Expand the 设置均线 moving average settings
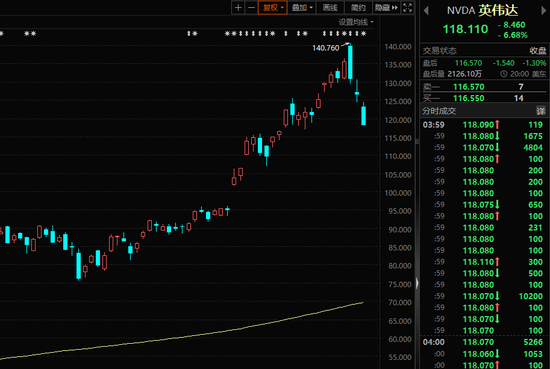The height and width of the screenshot is (369, 550). [356, 22]
